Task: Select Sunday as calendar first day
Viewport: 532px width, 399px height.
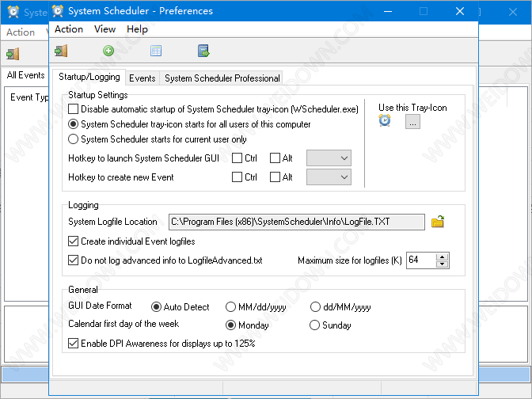Action: pyautogui.click(x=315, y=325)
